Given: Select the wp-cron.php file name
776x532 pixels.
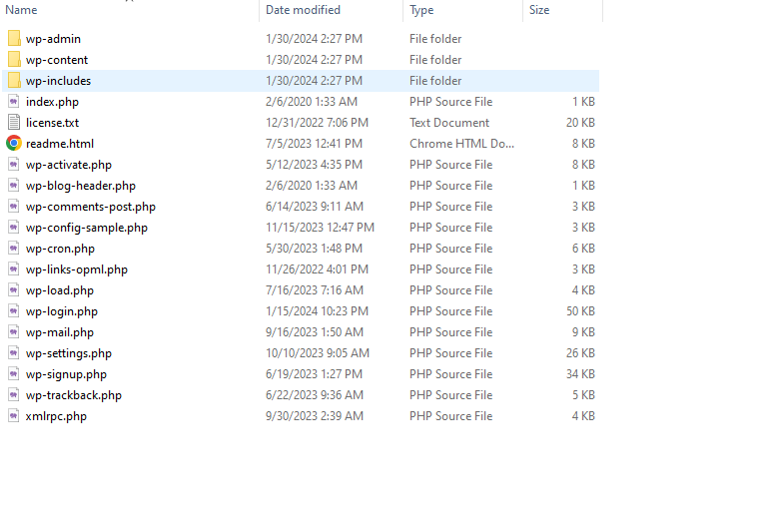Looking at the screenshot, I should pos(60,249).
